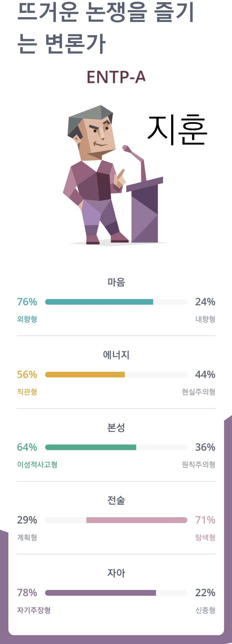Select the 신중형 label
The width and height of the screenshot is (232, 644).
pyautogui.click(x=205, y=610)
